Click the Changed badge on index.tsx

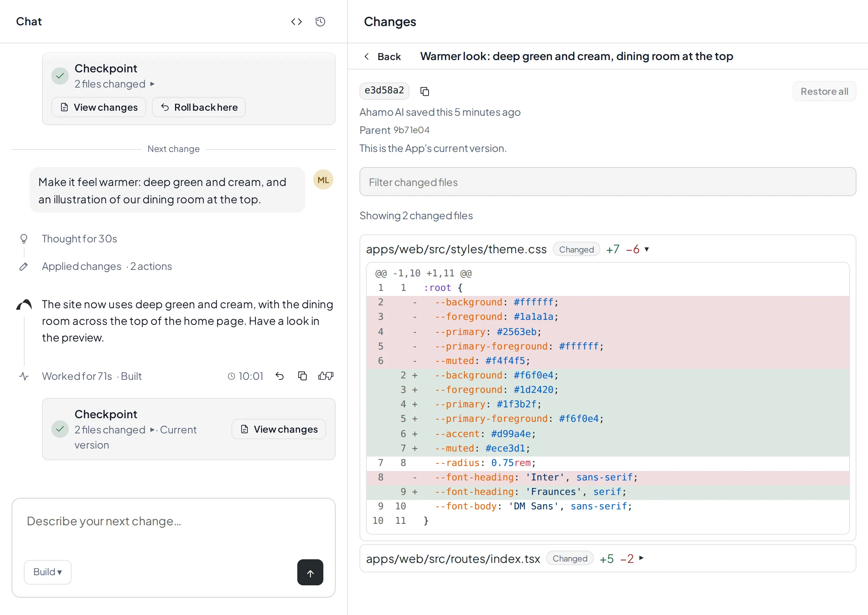coord(570,559)
